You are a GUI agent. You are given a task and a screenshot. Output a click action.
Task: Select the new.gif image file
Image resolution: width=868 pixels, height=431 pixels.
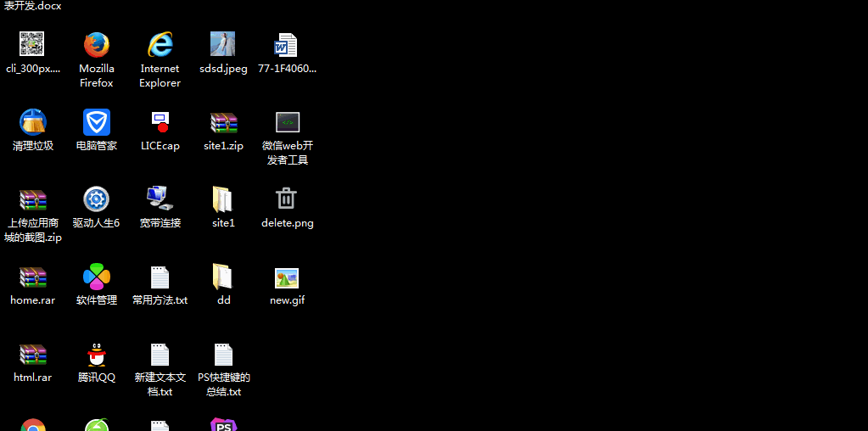pyautogui.click(x=287, y=277)
